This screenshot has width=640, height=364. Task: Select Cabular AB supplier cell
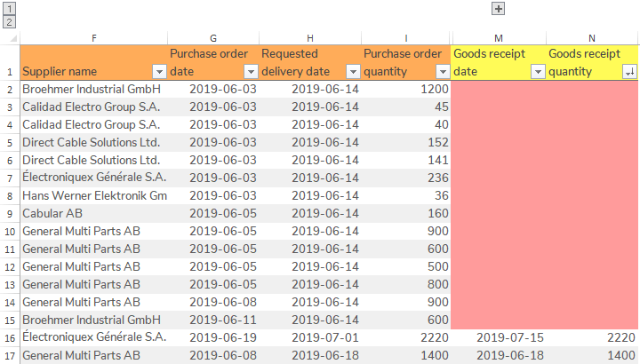[x=94, y=213]
